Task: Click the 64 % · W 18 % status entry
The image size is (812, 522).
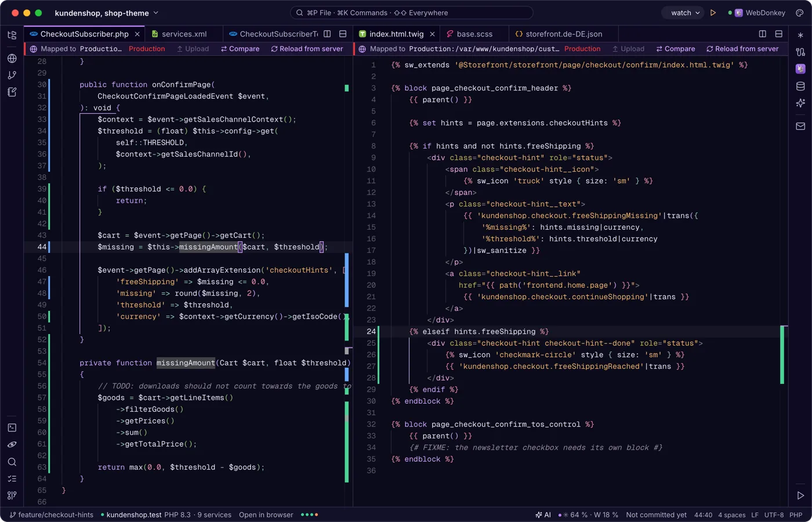Action: [x=588, y=515]
